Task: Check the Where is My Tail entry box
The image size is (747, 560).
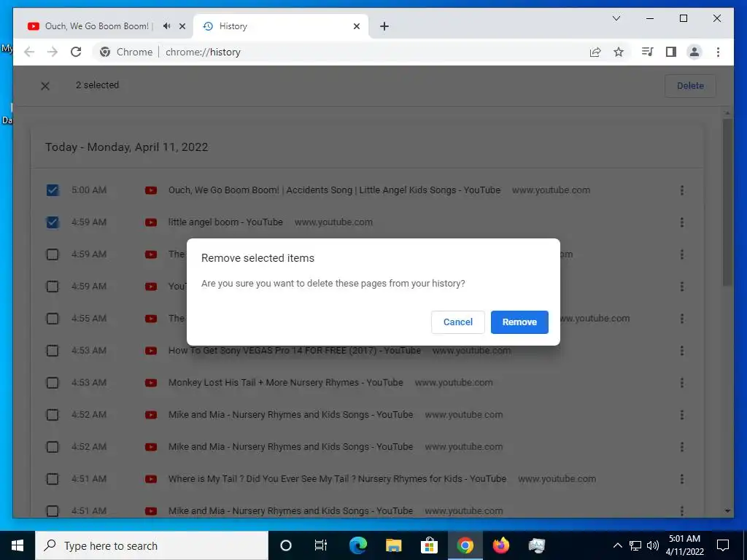Action: tap(53, 478)
